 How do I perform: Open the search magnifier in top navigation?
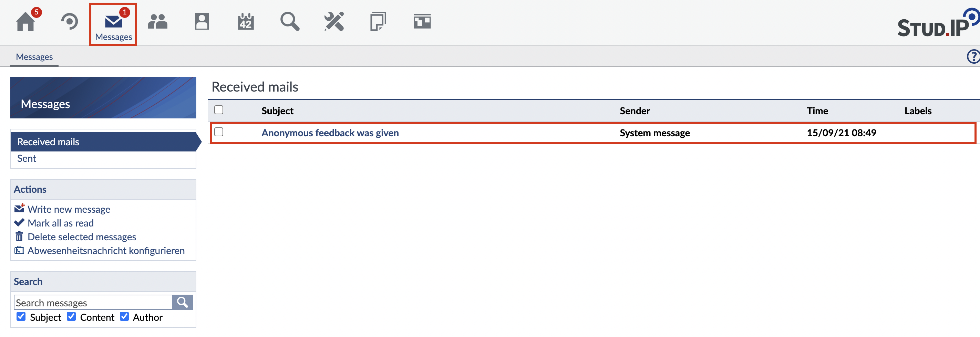pyautogui.click(x=290, y=22)
